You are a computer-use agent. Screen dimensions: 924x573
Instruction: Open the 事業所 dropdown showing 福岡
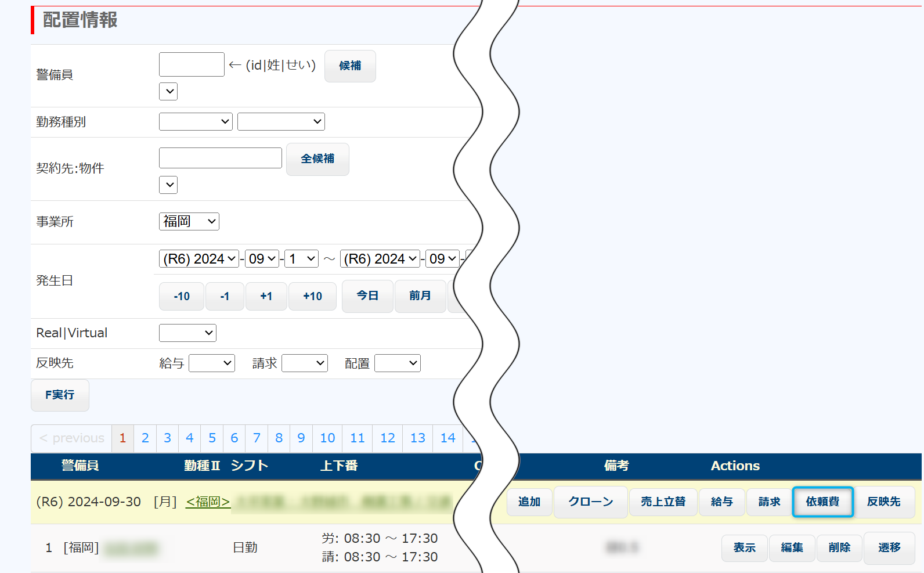tap(189, 222)
